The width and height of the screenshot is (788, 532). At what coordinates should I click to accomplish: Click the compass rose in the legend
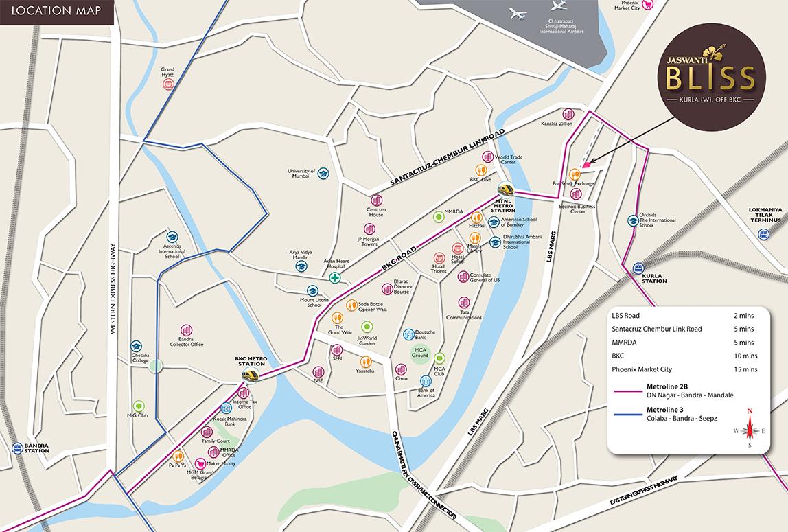pyautogui.click(x=750, y=429)
